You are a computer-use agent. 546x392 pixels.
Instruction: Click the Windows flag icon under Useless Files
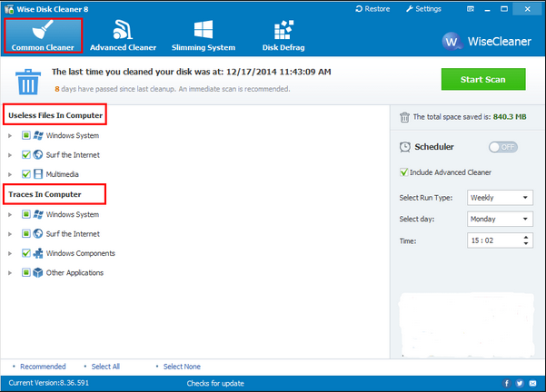tap(38, 135)
